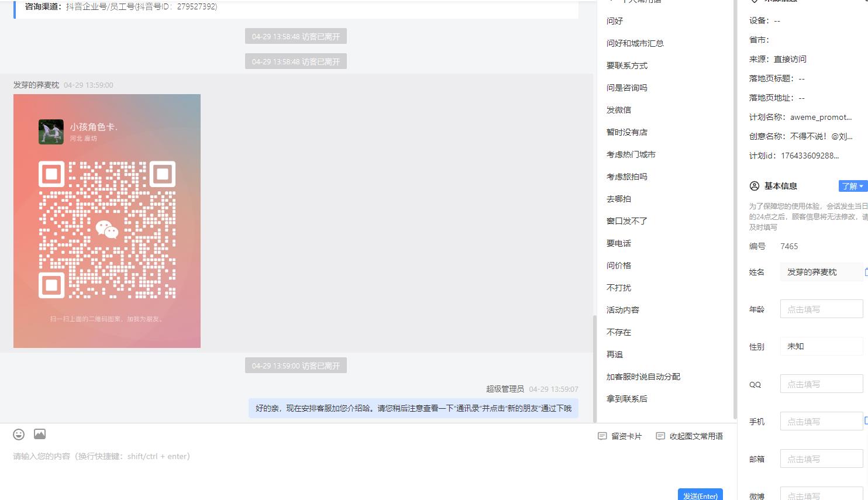
Task: Edit the 姓名 field 发芽的荞麦枕
Action: point(821,272)
